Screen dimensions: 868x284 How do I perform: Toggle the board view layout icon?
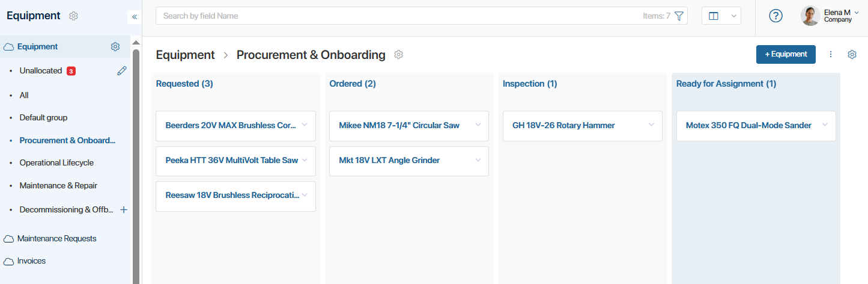click(x=714, y=16)
